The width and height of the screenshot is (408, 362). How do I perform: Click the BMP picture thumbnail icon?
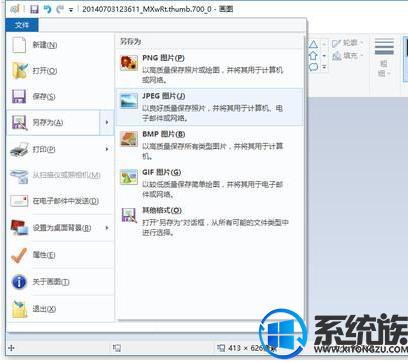pos(129,139)
